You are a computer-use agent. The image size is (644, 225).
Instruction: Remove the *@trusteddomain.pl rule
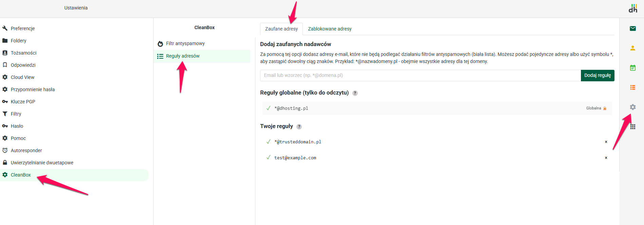coord(606,142)
